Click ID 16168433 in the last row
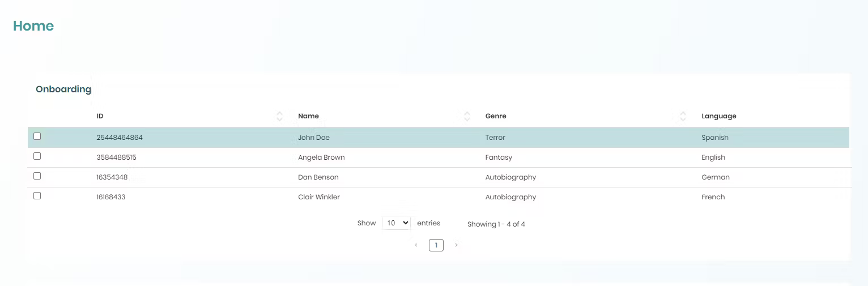The width and height of the screenshot is (868, 286). [110, 197]
